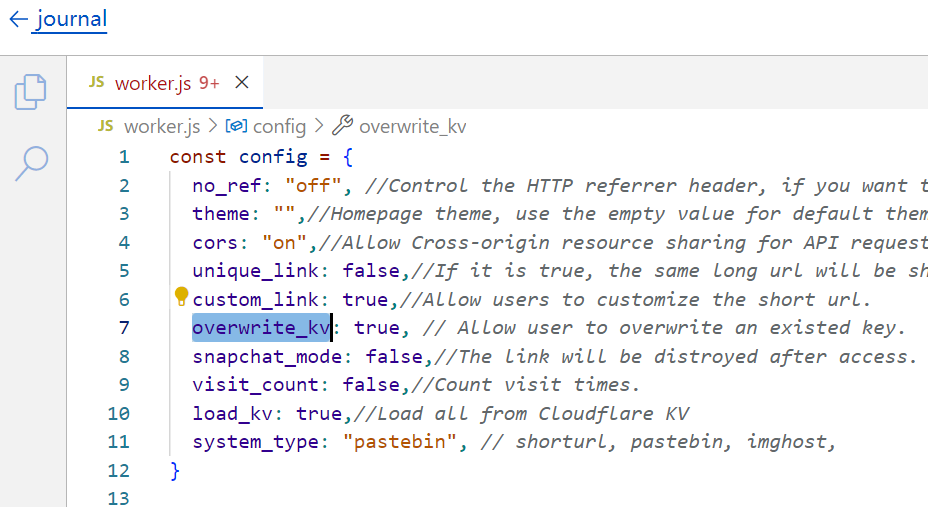
Task: Click the JS file icon in breadcrumb
Action: pos(106,126)
